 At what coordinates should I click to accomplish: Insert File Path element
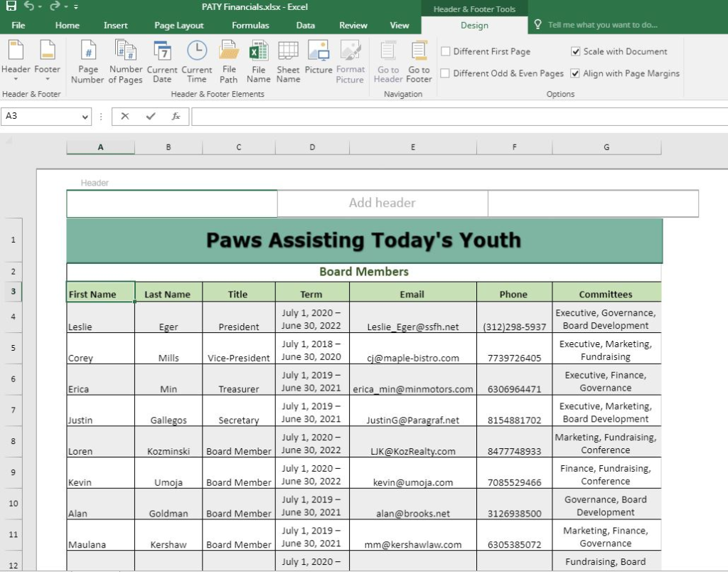point(228,61)
